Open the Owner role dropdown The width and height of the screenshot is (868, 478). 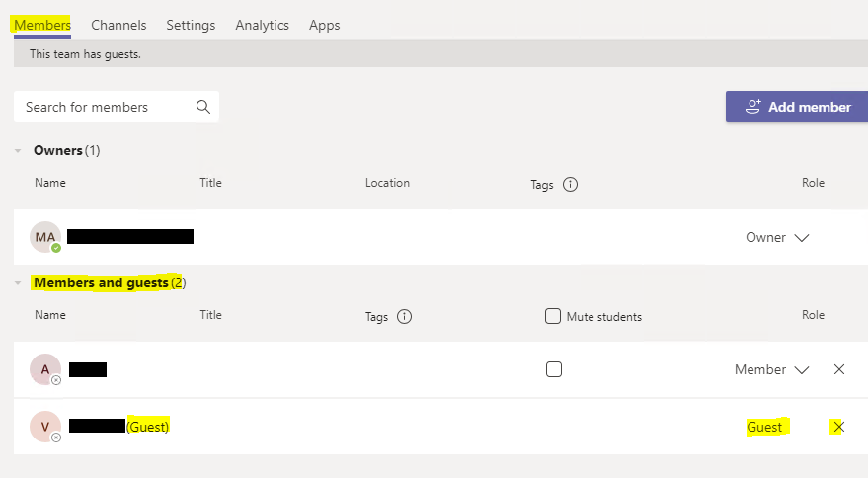(x=777, y=237)
